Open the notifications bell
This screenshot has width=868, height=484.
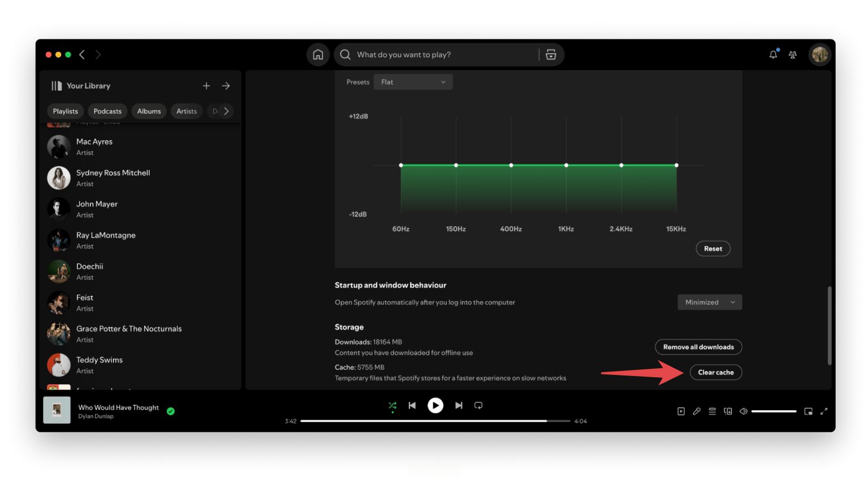pos(773,55)
